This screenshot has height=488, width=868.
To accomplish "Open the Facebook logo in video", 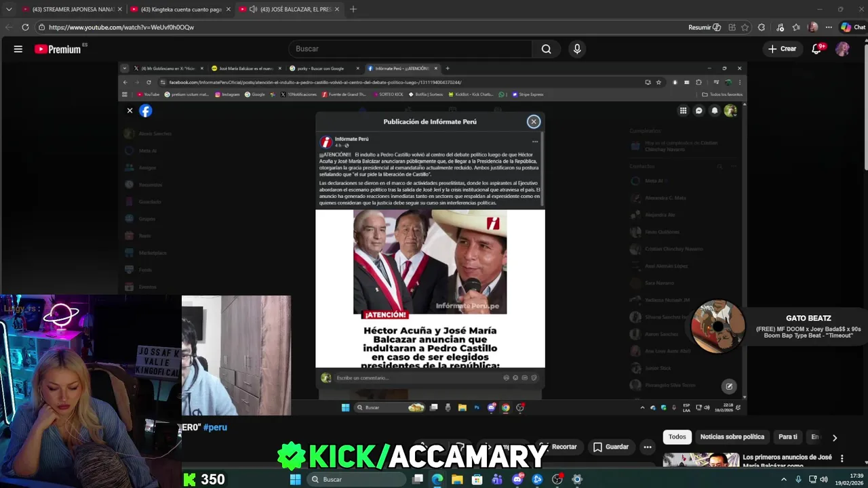I will 146,110.
